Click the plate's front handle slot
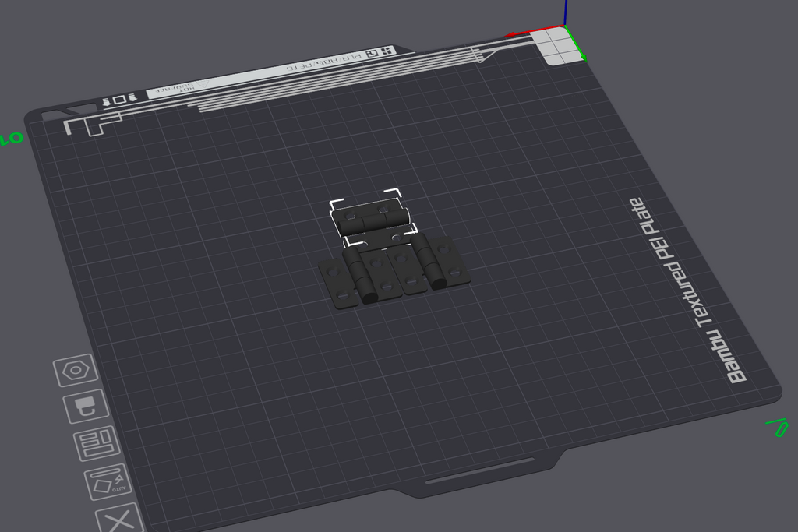This screenshot has height=532, width=798. click(x=479, y=470)
